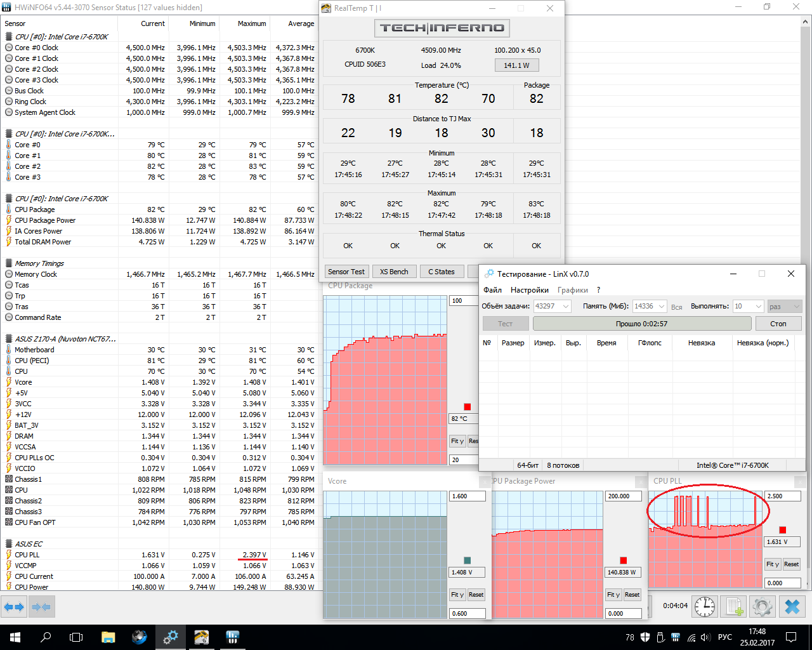Open the Графики menu in LinX

[573, 290]
